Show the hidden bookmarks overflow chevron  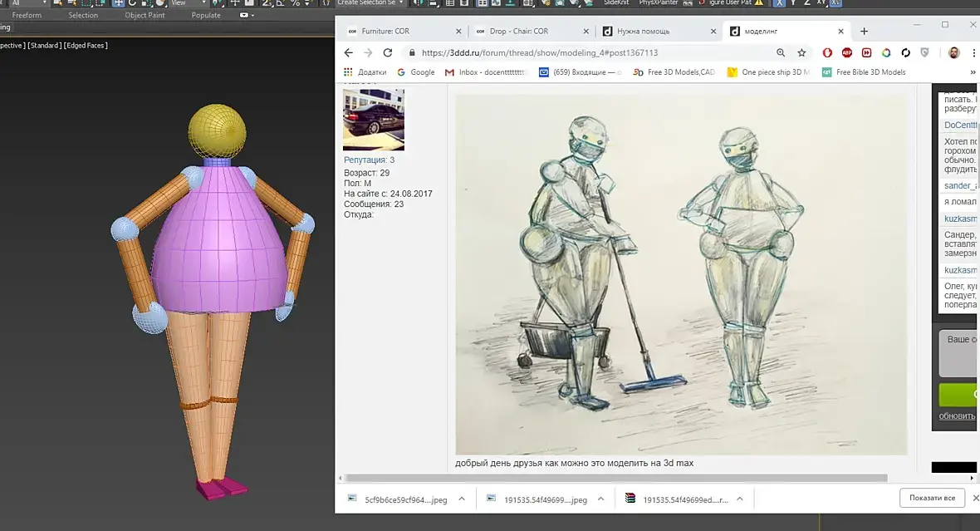pyautogui.click(x=972, y=72)
